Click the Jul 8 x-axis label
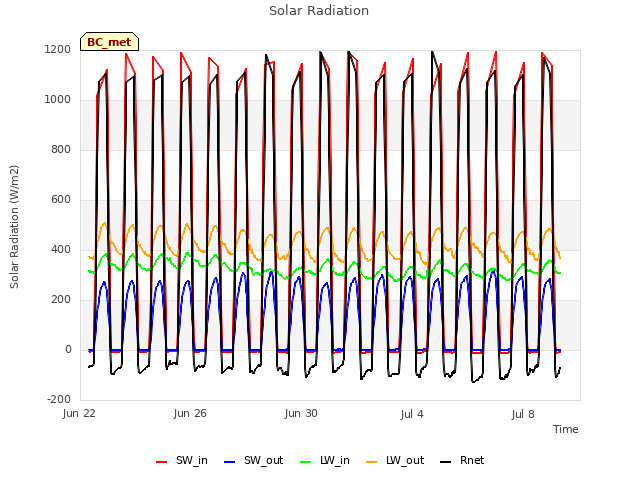This screenshot has width=640, height=480. pos(523,414)
